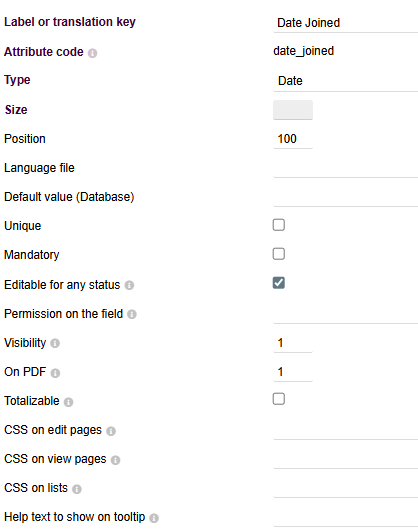Click info icon beside On PDF
Screen dimensions: 418x530
(55, 373)
